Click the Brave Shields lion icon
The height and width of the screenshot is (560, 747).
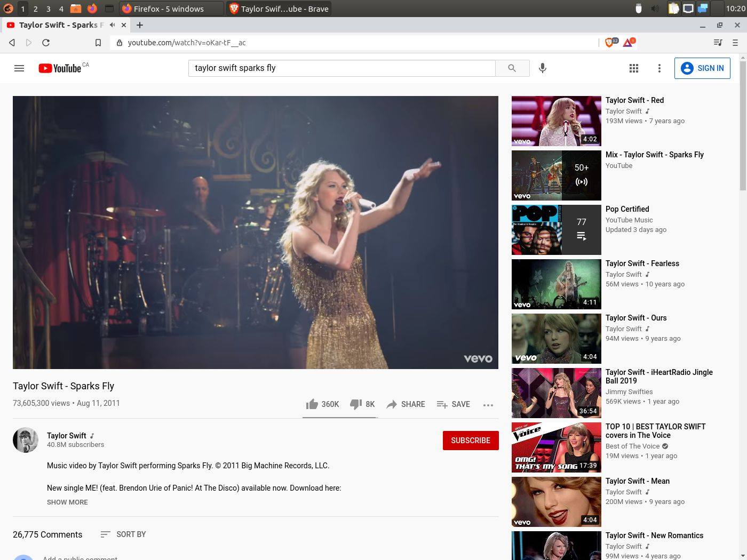[610, 42]
